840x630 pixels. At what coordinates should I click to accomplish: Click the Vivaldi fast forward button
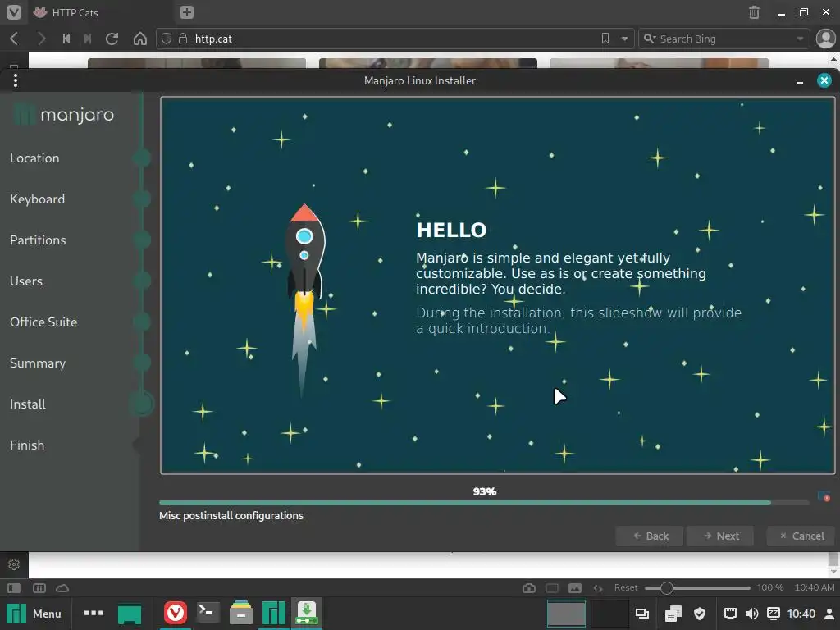pyautogui.click(x=88, y=39)
